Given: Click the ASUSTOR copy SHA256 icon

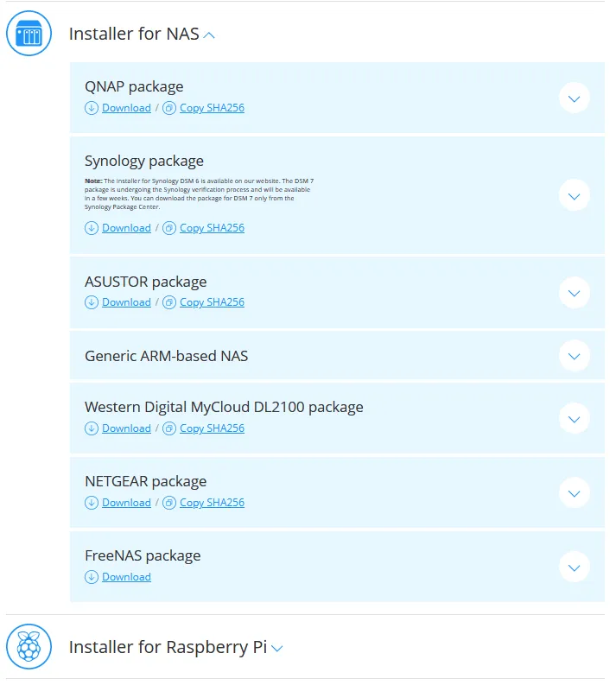Looking at the screenshot, I should tap(169, 302).
